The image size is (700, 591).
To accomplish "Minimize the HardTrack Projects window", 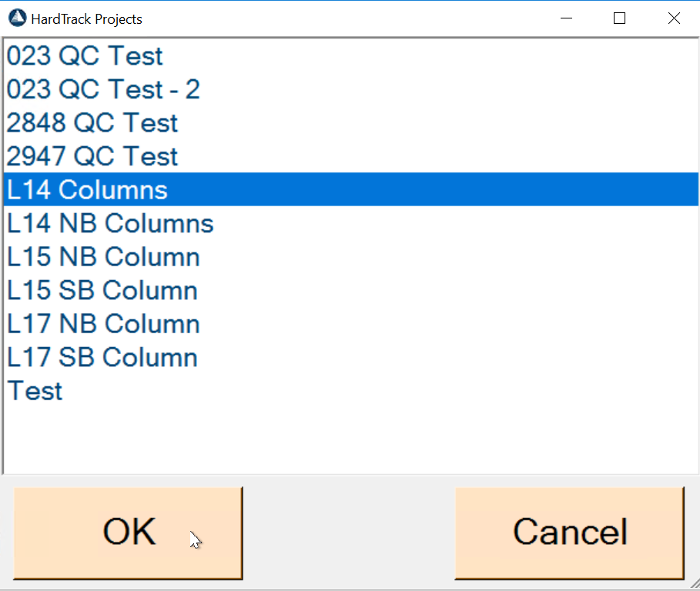I will (565, 18).
